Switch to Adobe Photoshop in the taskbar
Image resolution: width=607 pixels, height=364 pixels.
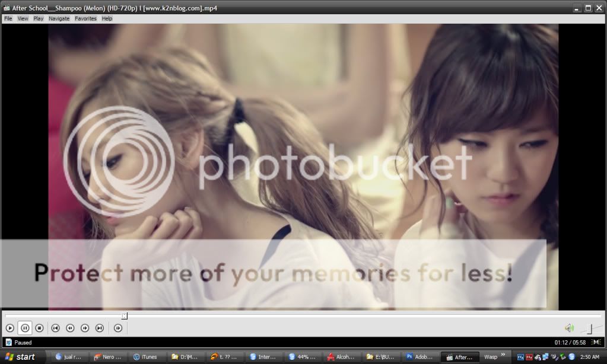pos(420,357)
